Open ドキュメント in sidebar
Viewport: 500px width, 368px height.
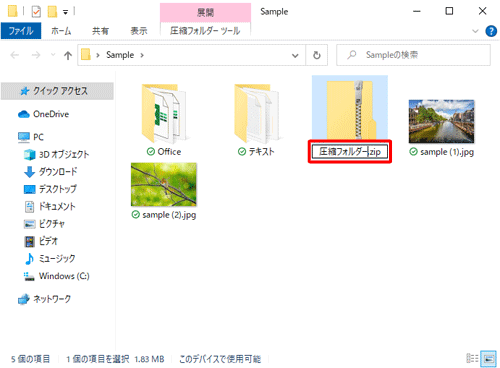click(57, 206)
